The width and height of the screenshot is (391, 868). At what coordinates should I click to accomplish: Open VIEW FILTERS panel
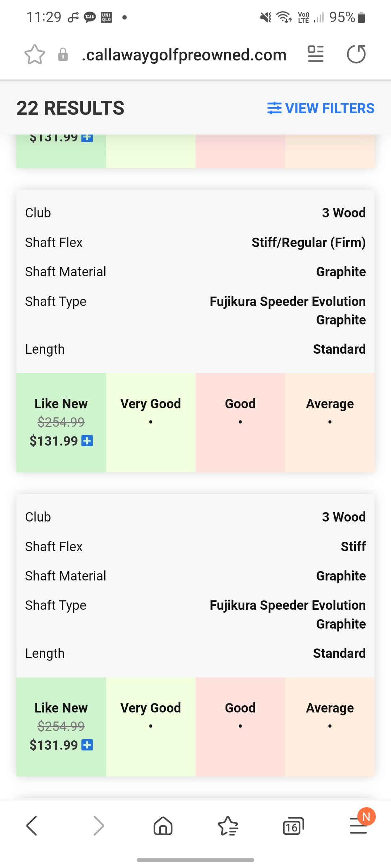coord(321,108)
